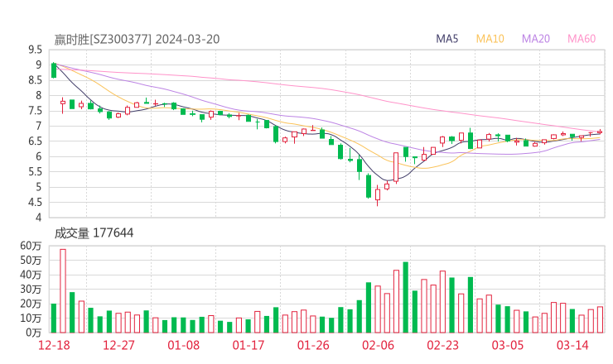Screen dimensions: 613x364
Task: Click the 5.5 price axis label
Action: click(x=35, y=172)
